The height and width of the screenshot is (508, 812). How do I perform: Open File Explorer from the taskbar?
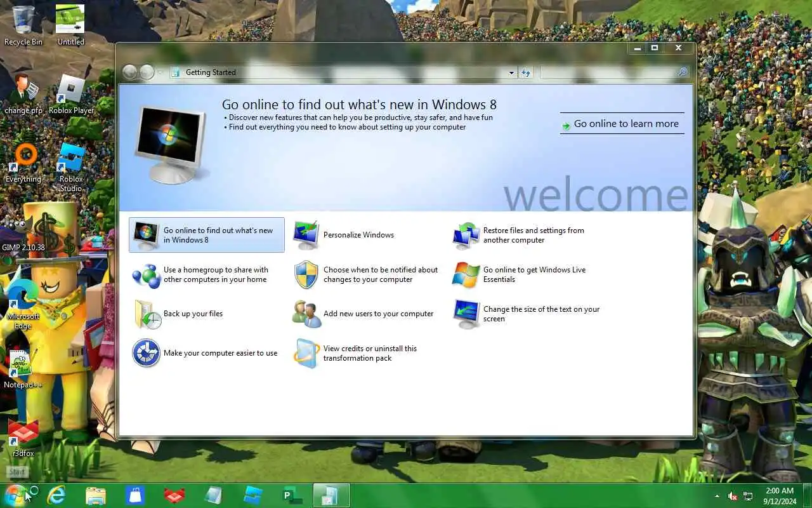tap(96, 495)
